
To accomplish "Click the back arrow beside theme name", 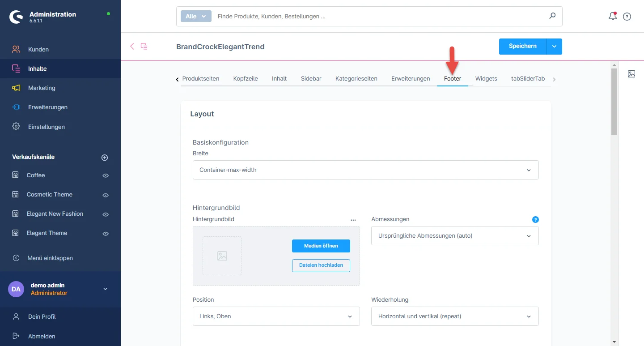I will click(132, 46).
